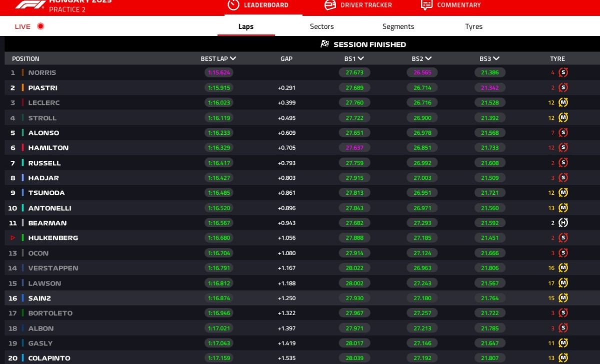Click Bearman's hard tyre icon

point(563,223)
